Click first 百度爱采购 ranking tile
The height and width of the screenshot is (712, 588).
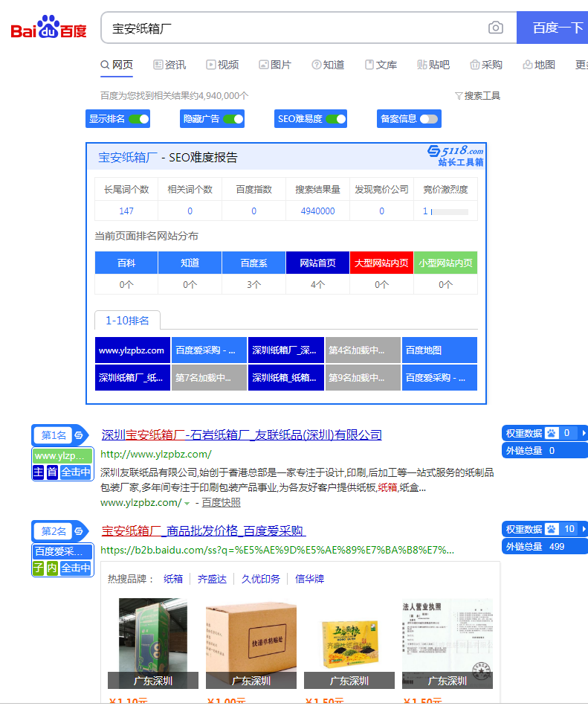[x=209, y=350]
